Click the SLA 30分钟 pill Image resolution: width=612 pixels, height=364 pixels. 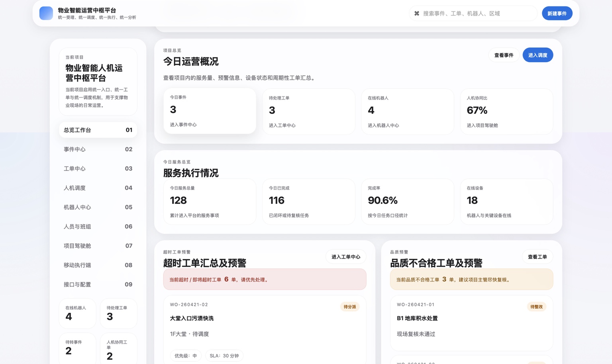(224, 355)
